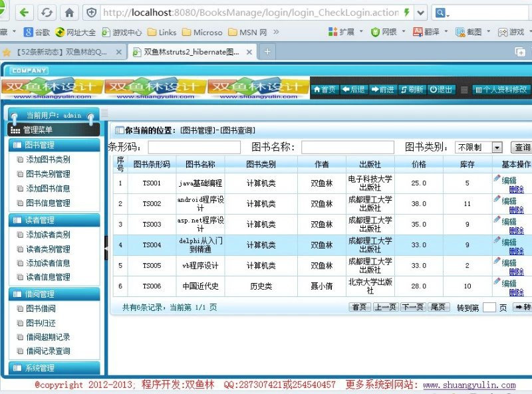Delete the TS001 java基础编程 row
532x394 pixels.
pos(516,189)
